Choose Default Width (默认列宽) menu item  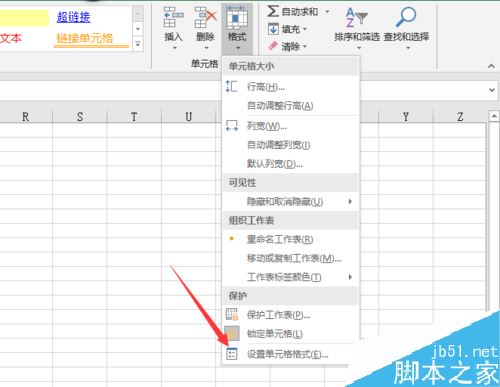tap(291, 164)
